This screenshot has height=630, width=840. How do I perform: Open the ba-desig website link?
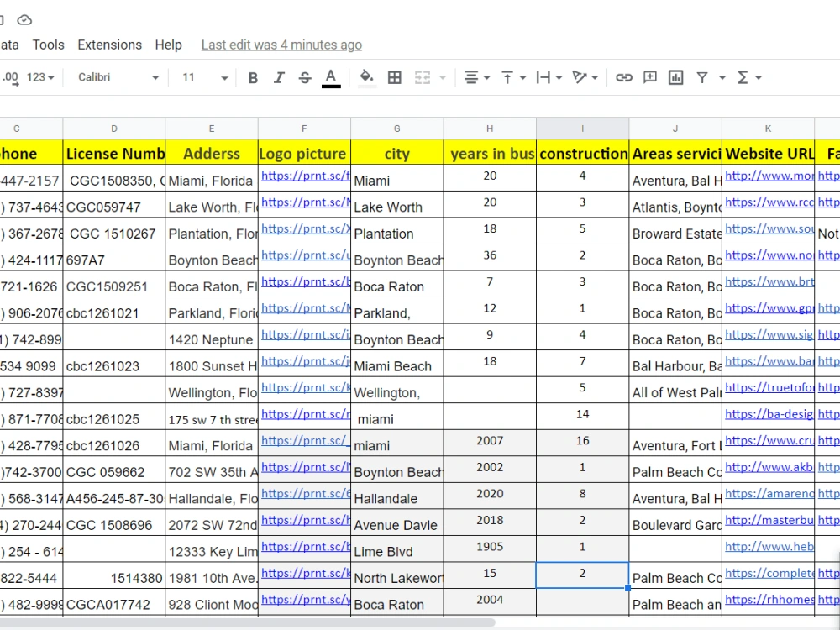(769, 414)
